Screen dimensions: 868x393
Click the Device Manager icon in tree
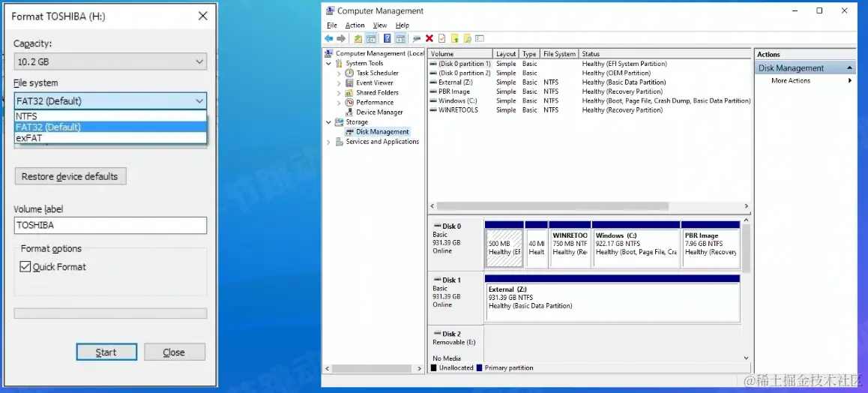(349, 112)
